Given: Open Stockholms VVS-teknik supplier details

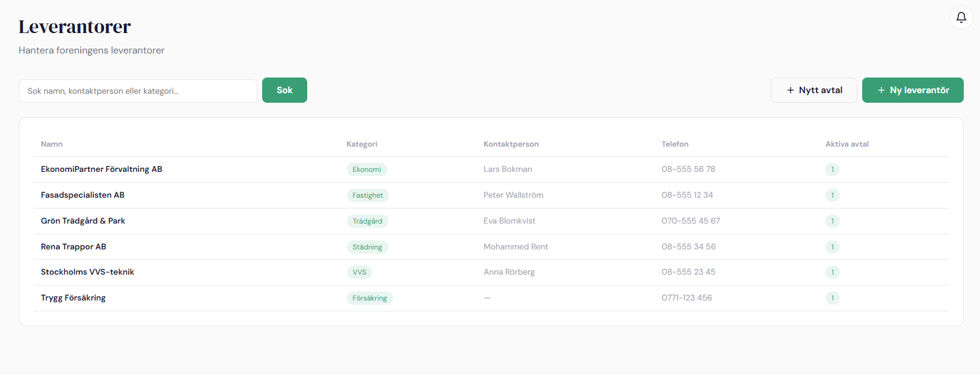Looking at the screenshot, I should pos(88,272).
